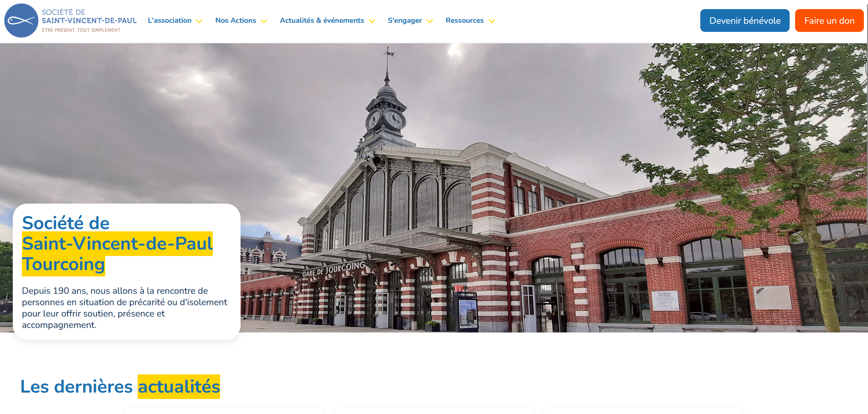Open the Ressources menu
This screenshot has width=868, height=414.
click(x=464, y=20)
